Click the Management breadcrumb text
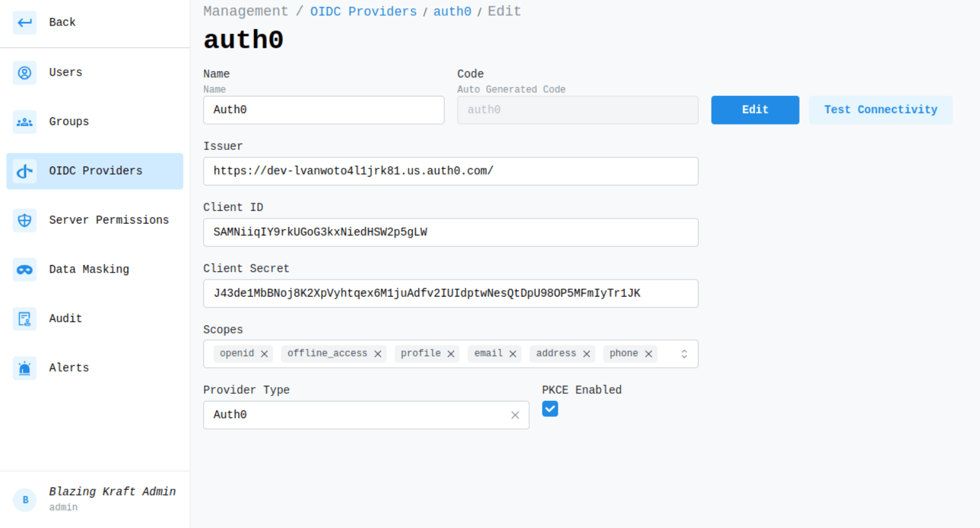The width and height of the screenshot is (980, 528). [245, 11]
